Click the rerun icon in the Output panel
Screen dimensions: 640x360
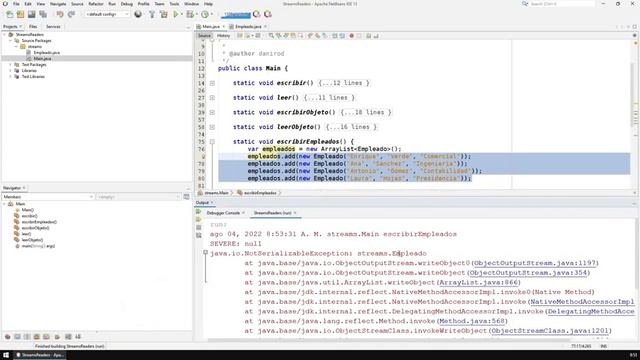point(198,212)
